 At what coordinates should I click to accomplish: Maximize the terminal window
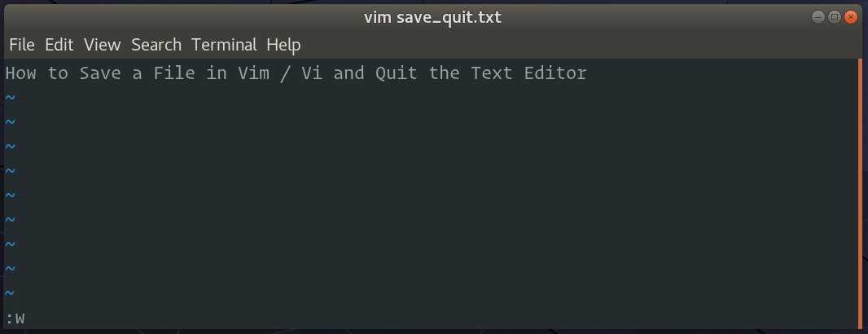834,16
